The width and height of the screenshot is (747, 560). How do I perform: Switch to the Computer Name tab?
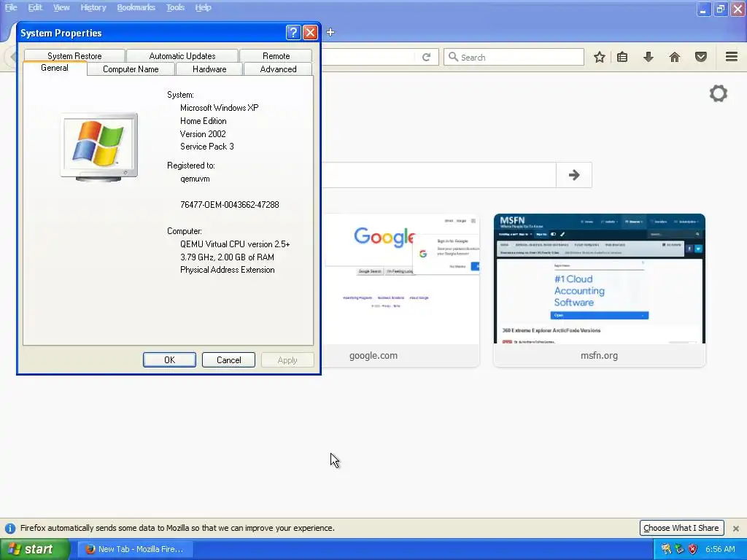131,69
